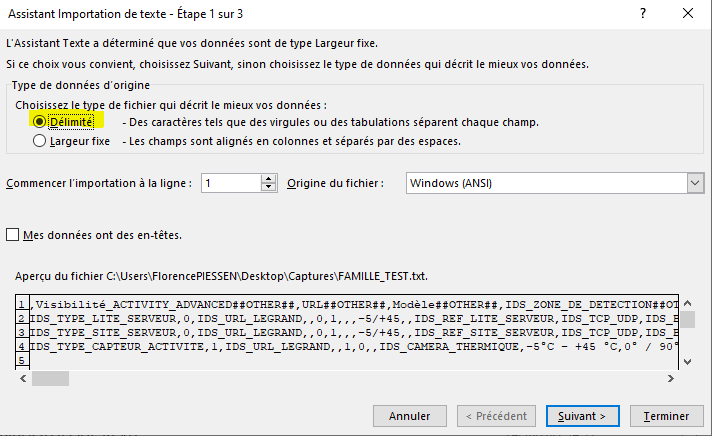Viewport: 712px width, 436px height.
Task: Click the Annuler button
Action: click(x=409, y=415)
